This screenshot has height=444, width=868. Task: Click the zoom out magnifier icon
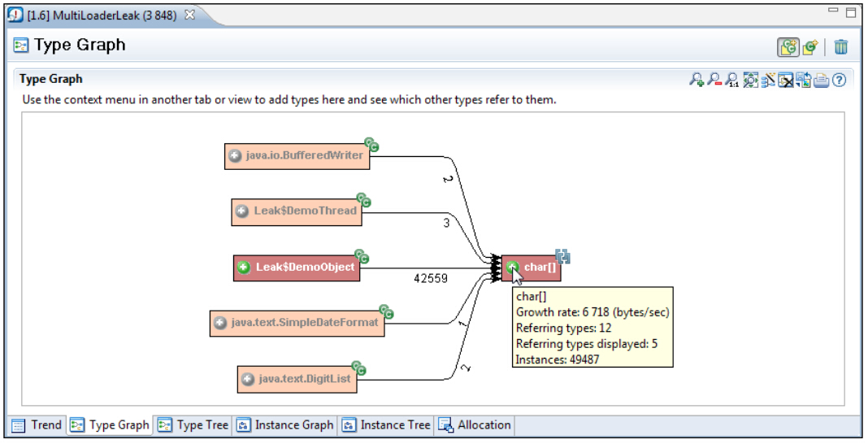[x=714, y=80]
